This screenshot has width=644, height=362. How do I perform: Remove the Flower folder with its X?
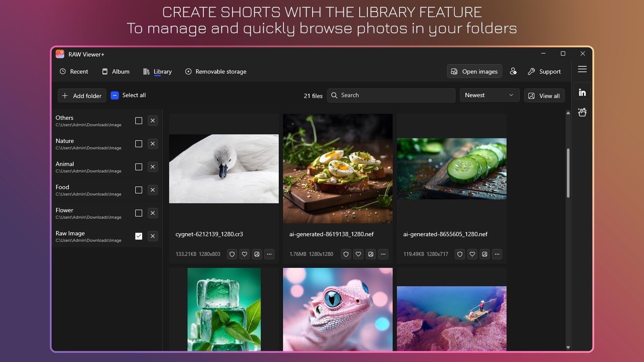(x=153, y=213)
